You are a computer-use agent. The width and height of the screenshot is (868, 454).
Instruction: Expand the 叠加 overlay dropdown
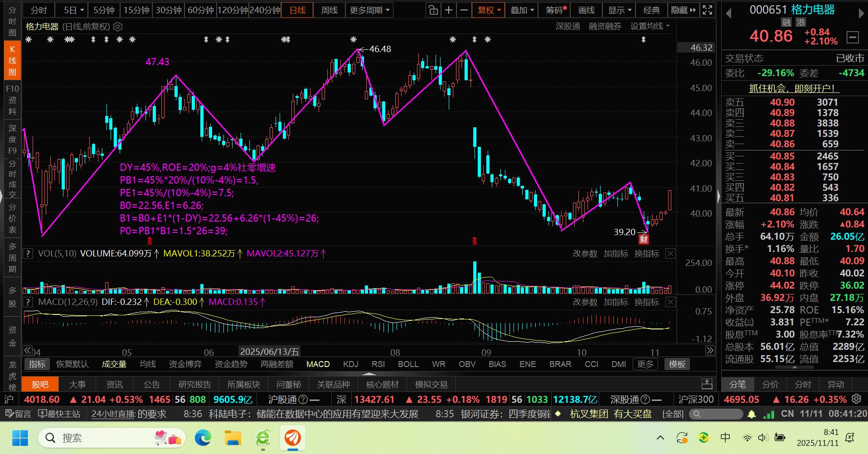pyautogui.click(x=522, y=10)
